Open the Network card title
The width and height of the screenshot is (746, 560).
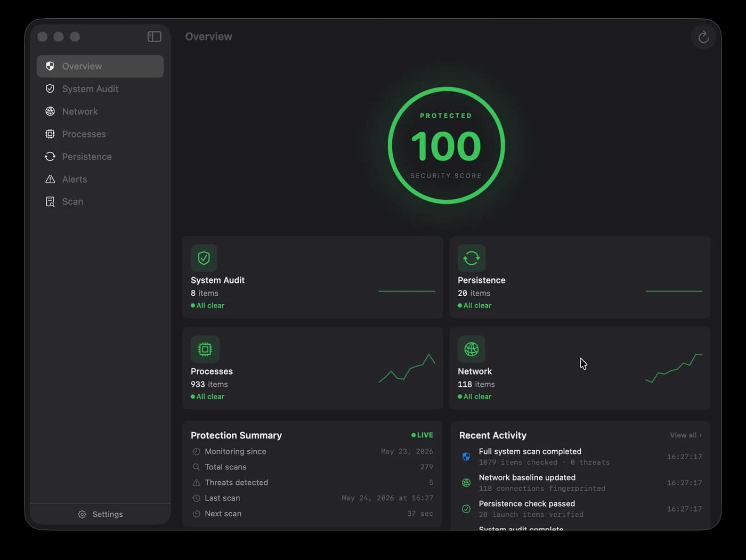[475, 371]
